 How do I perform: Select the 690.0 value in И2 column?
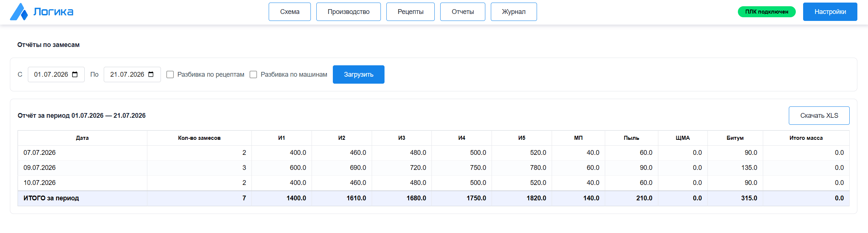(x=358, y=168)
